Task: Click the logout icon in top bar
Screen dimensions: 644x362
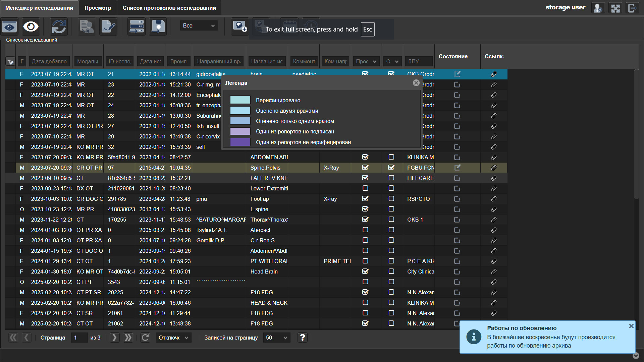Action: tap(632, 8)
